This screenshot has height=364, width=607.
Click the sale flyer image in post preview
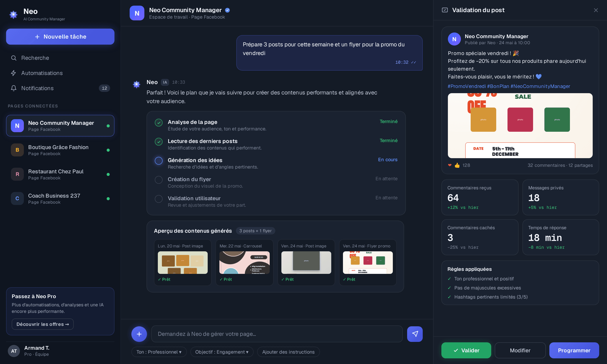tap(520, 126)
